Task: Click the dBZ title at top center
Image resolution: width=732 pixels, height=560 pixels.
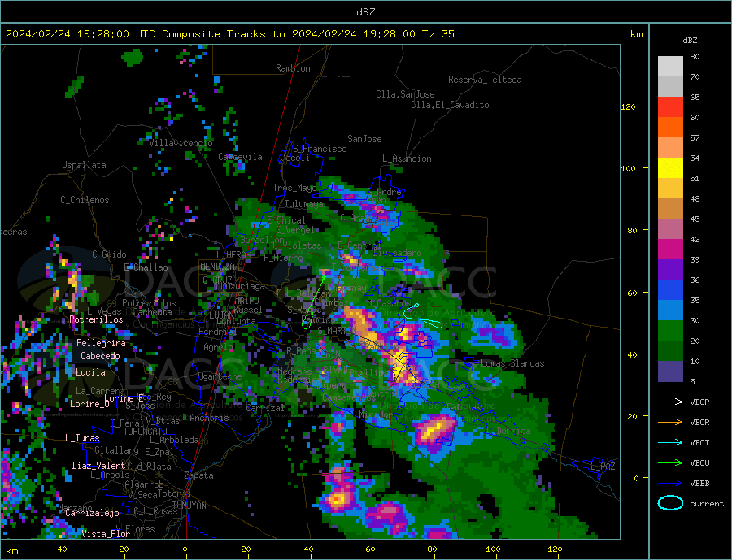Action: [365, 12]
